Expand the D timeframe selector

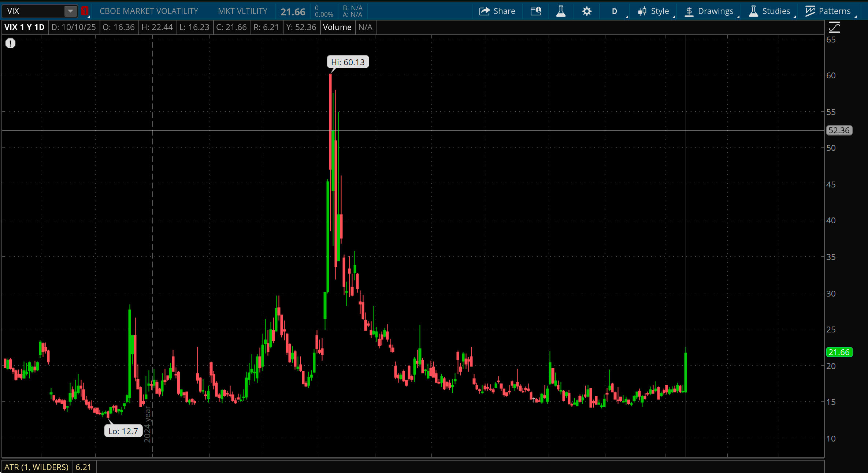coord(615,11)
